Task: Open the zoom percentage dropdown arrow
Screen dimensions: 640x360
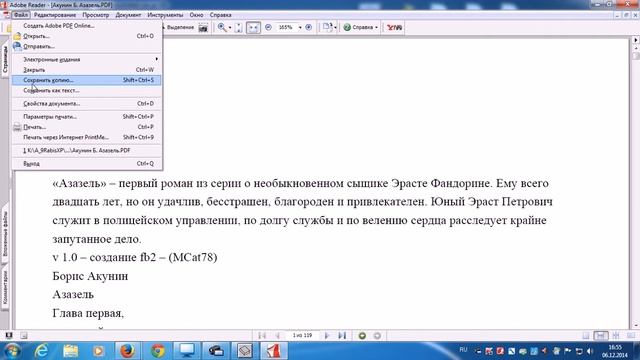Action: [300, 27]
